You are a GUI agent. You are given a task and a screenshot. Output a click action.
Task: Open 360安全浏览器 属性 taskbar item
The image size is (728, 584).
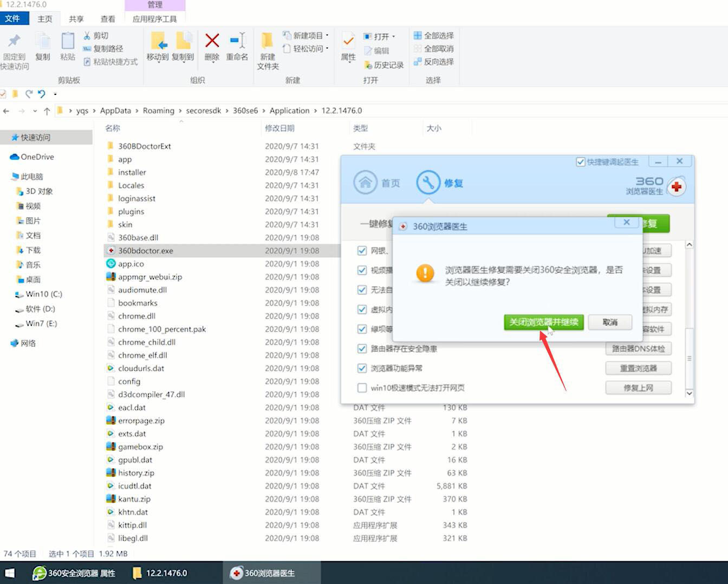point(74,573)
